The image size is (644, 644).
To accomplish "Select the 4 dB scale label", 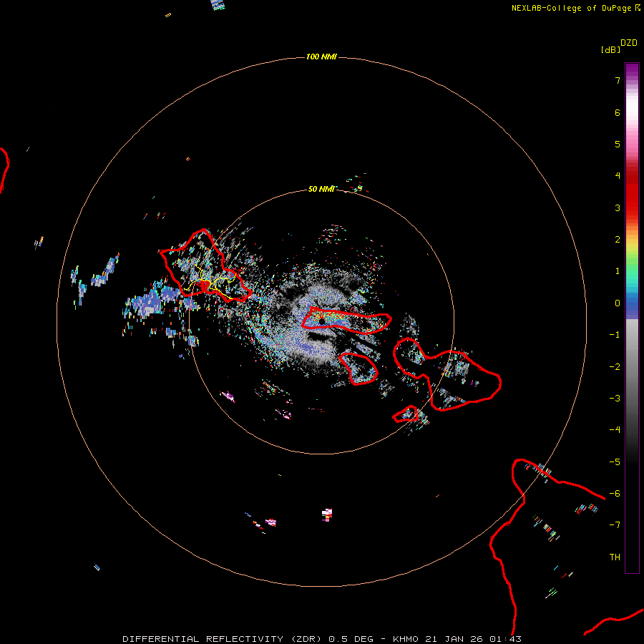I will (618, 176).
